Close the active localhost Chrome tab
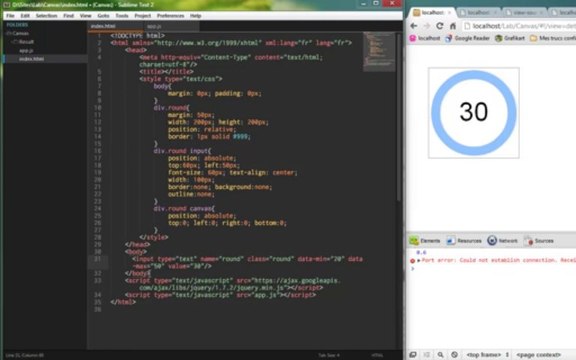Screen dimensions: 576x360 point(449,12)
